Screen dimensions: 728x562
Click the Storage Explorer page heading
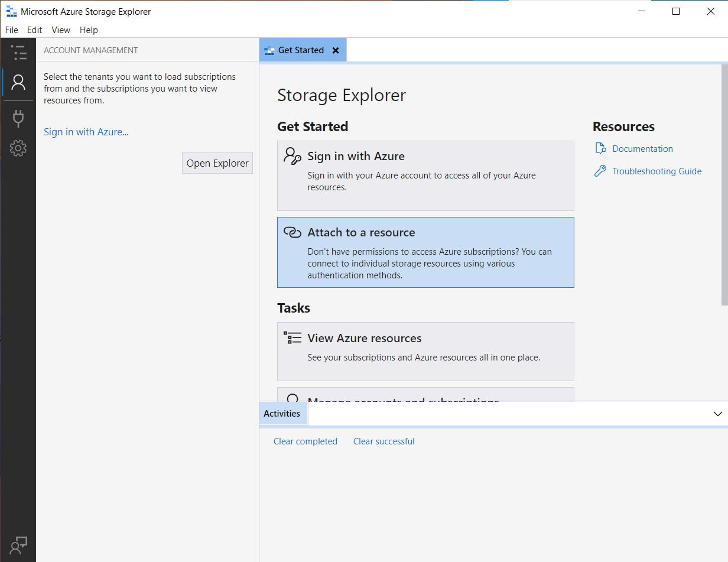click(342, 95)
